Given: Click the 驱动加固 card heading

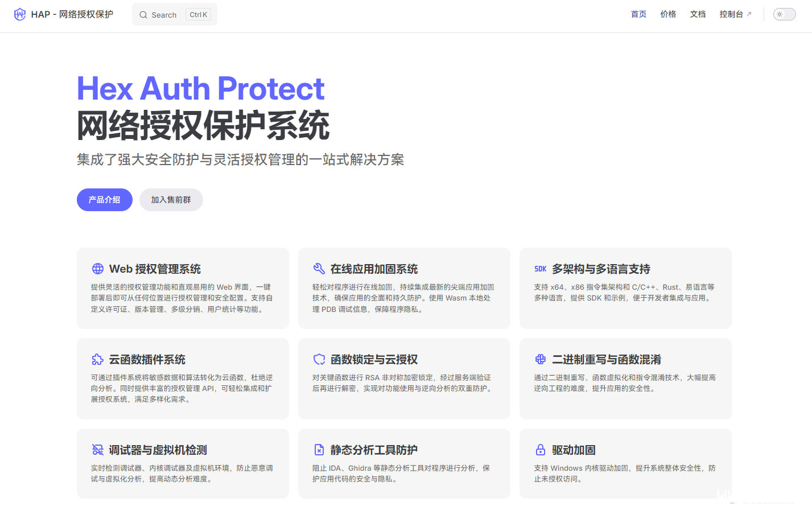Looking at the screenshot, I should click(574, 450).
